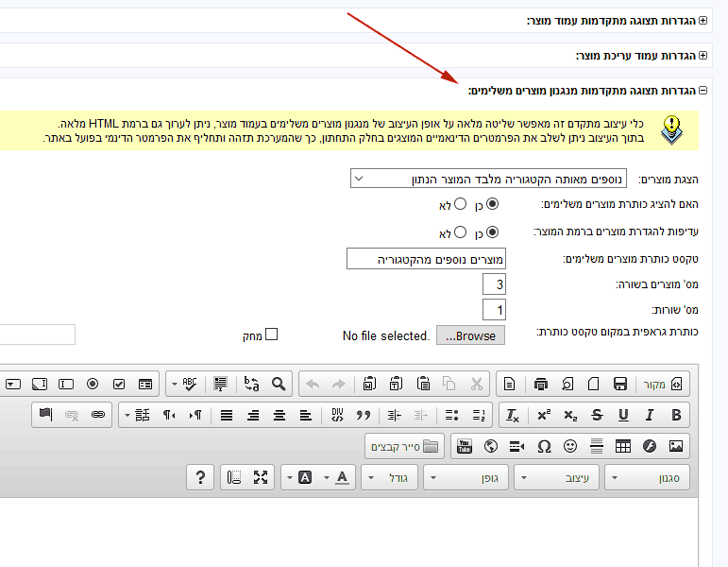Open the עיצוב format dropdown

556,477
